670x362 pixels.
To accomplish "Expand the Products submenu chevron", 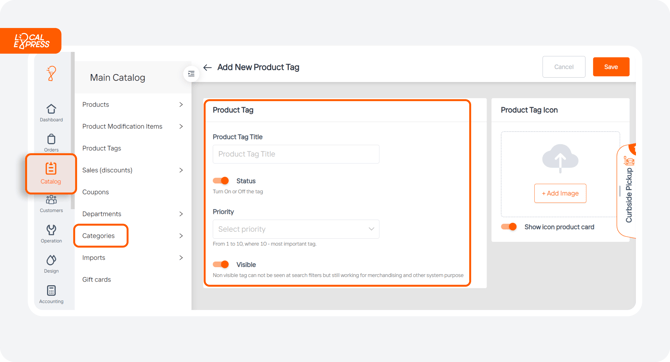I will tap(181, 104).
